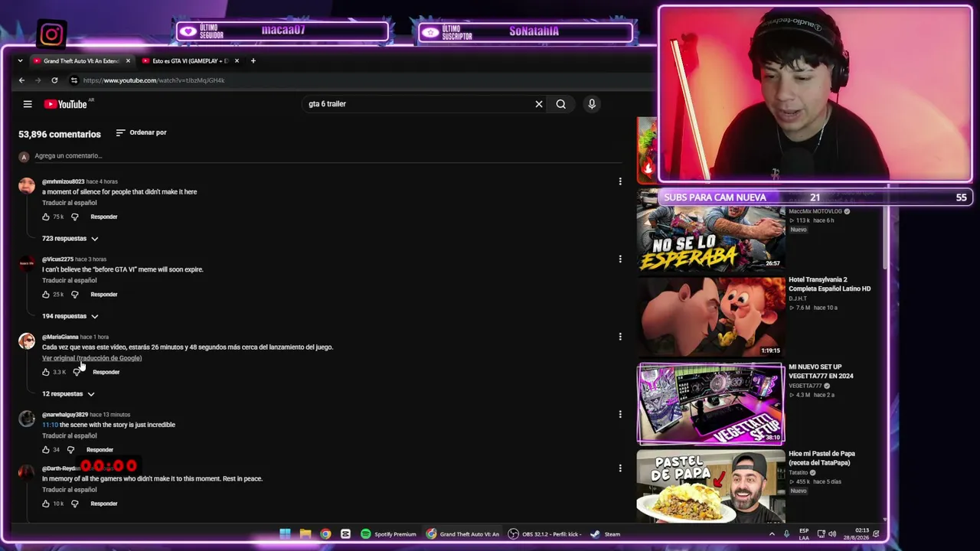Expand 12 respuestas replies
This screenshot has height=551, width=980.
click(68, 394)
